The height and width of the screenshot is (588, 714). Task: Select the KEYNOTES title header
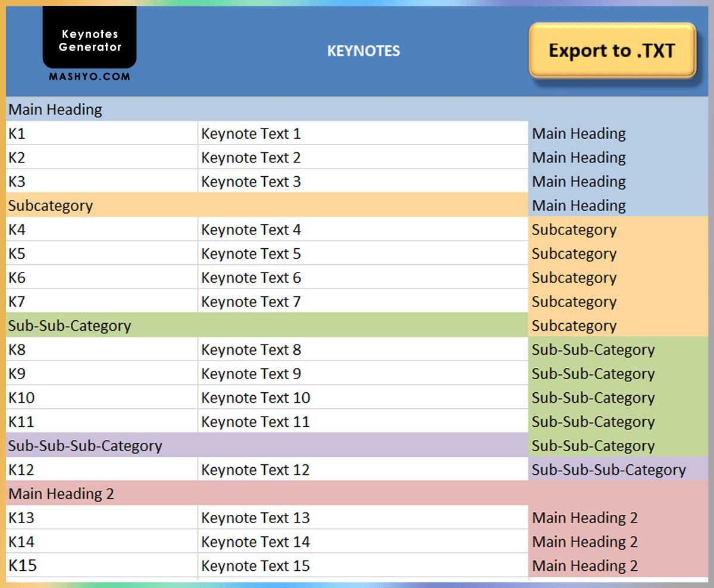pos(363,51)
